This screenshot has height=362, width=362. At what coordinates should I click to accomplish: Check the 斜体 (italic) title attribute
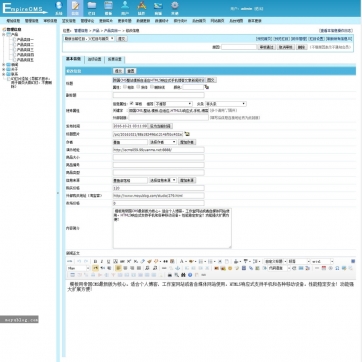click(138, 87)
